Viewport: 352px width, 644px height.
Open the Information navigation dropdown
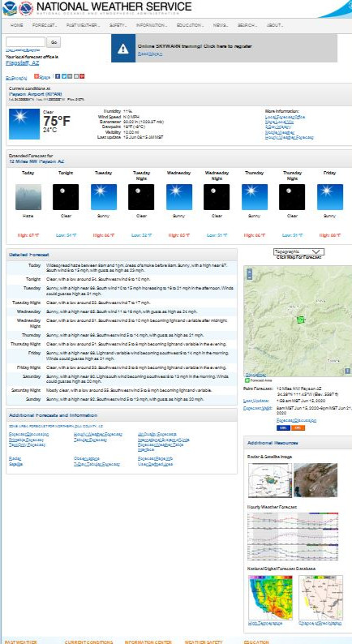[152, 25]
